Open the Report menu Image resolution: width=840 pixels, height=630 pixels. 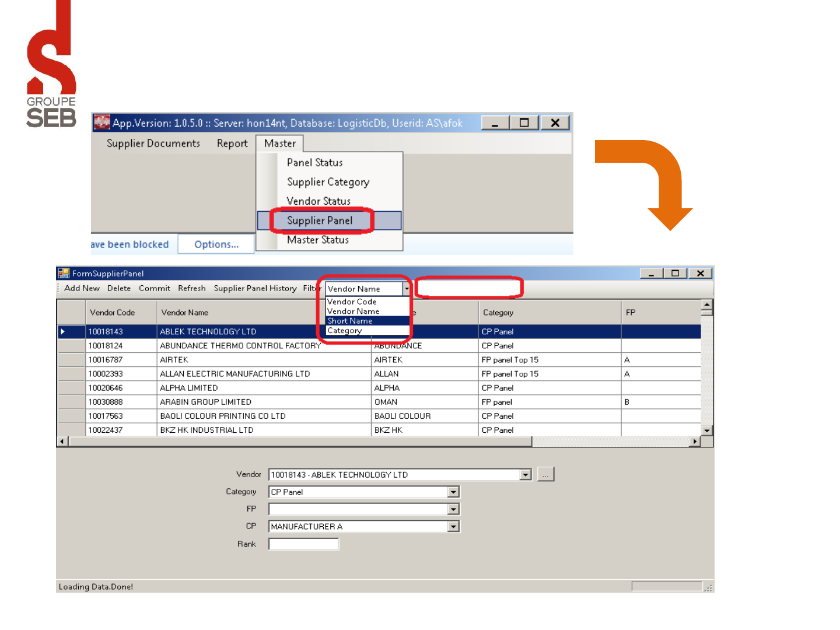point(232,143)
